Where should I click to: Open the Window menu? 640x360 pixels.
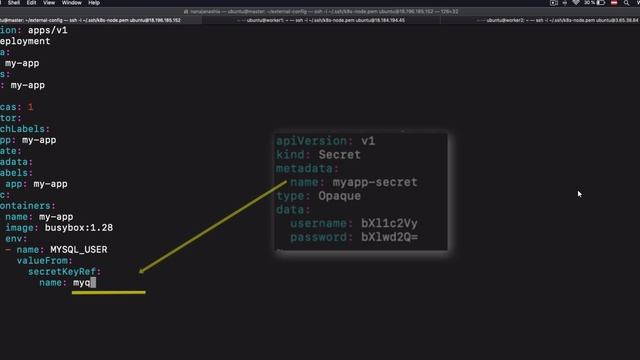pos(71,3)
